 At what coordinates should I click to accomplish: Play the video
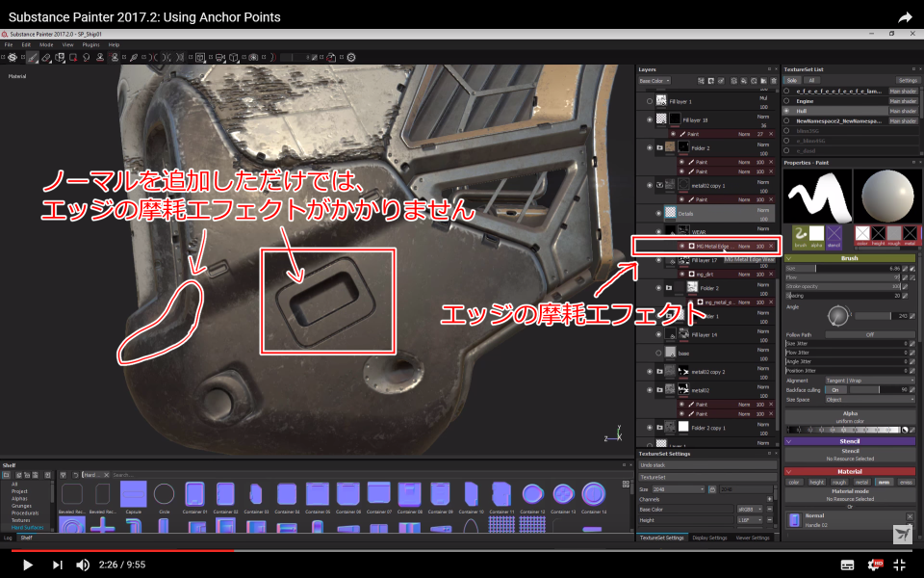click(x=27, y=565)
